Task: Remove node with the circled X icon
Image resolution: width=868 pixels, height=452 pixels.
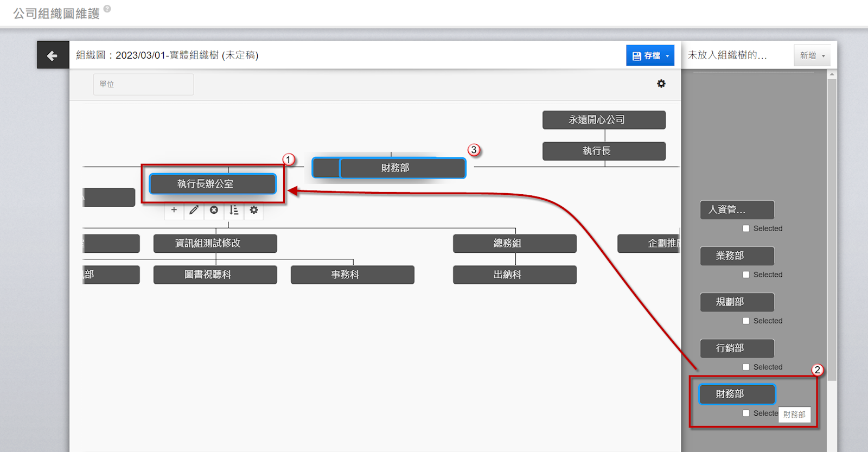Action: click(214, 210)
